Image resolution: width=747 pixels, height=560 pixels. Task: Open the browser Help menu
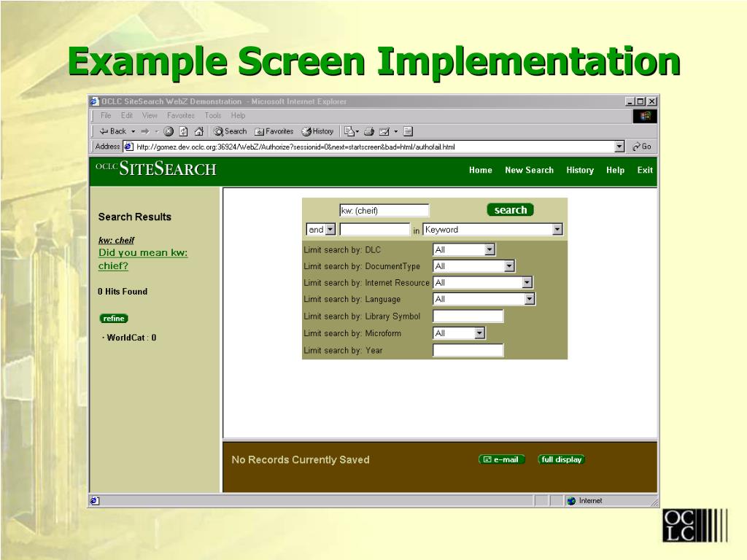(x=239, y=116)
